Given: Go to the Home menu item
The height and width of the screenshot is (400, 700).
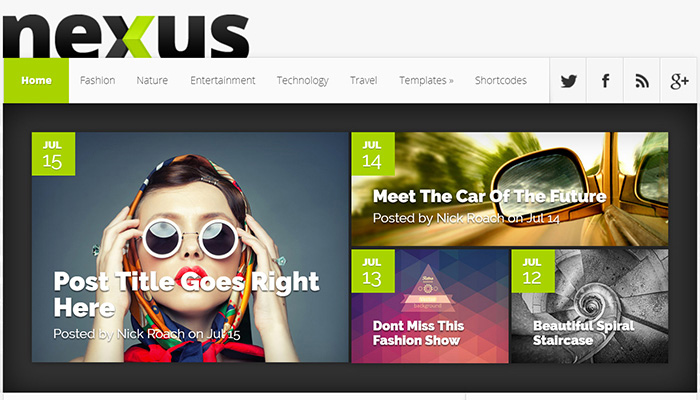Looking at the screenshot, I should click(36, 80).
